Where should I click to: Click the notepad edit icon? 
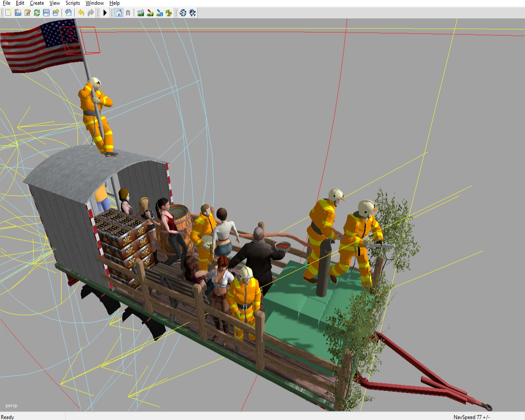pyautogui.click(x=27, y=13)
